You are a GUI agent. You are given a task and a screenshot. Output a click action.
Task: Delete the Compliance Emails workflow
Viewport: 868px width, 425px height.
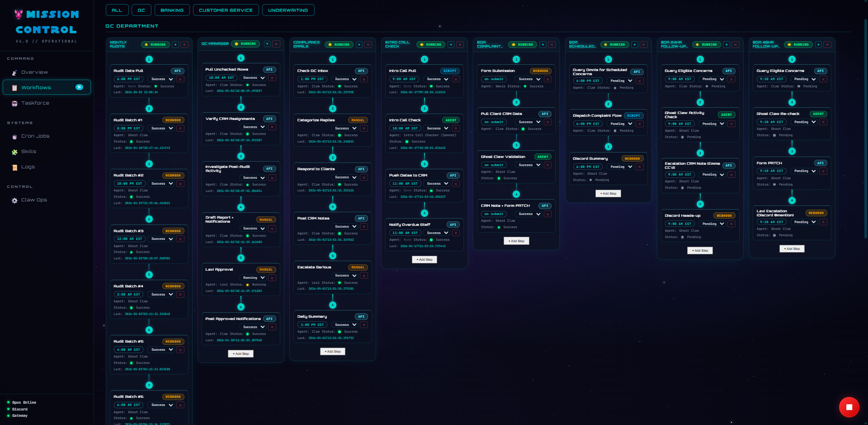pyautogui.click(x=368, y=45)
